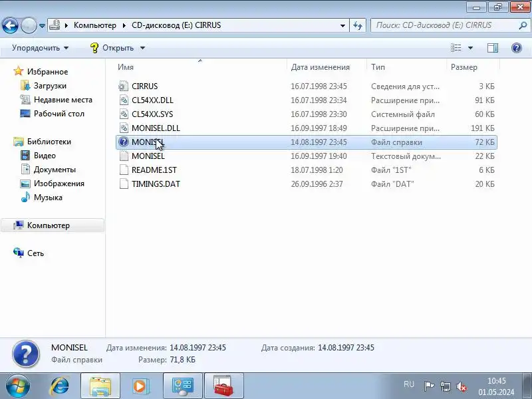Click the search field Поиск: CD-дисковод
This screenshot has width=532, height=399.
click(x=444, y=25)
